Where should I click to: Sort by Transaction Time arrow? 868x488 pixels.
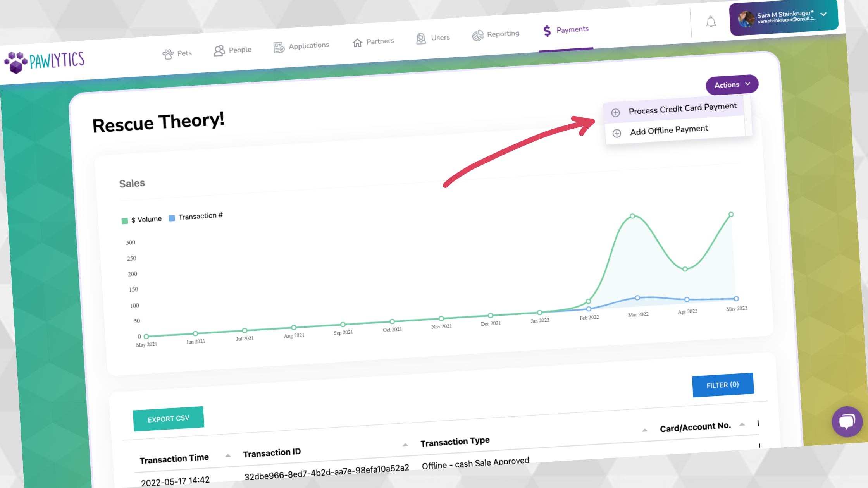point(228,456)
